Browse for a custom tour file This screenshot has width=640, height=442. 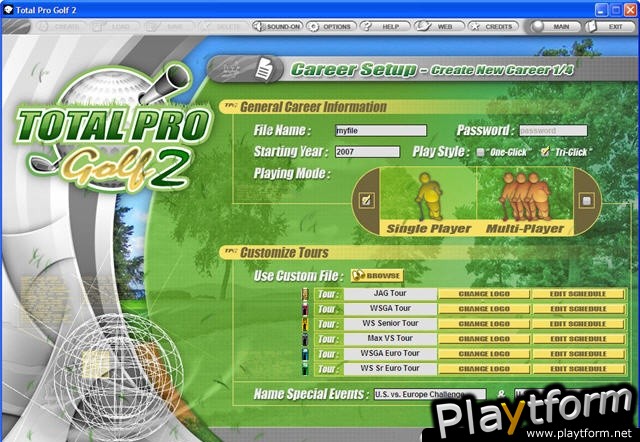377,275
